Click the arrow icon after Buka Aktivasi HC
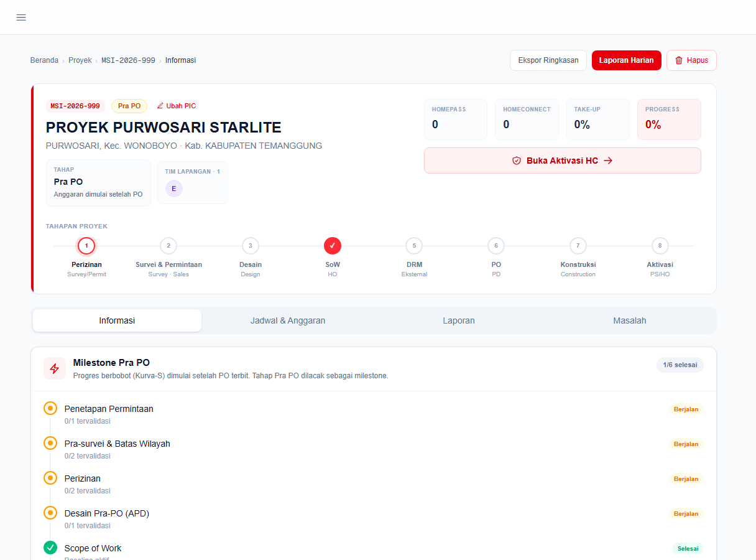 (608, 161)
